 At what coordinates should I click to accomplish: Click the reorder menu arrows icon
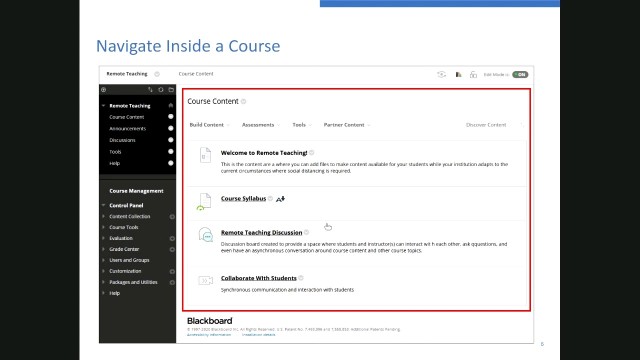(150, 90)
